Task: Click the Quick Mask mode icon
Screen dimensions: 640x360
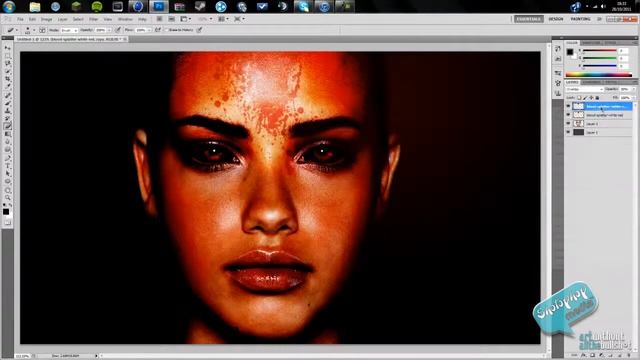Action: (x=8, y=223)
